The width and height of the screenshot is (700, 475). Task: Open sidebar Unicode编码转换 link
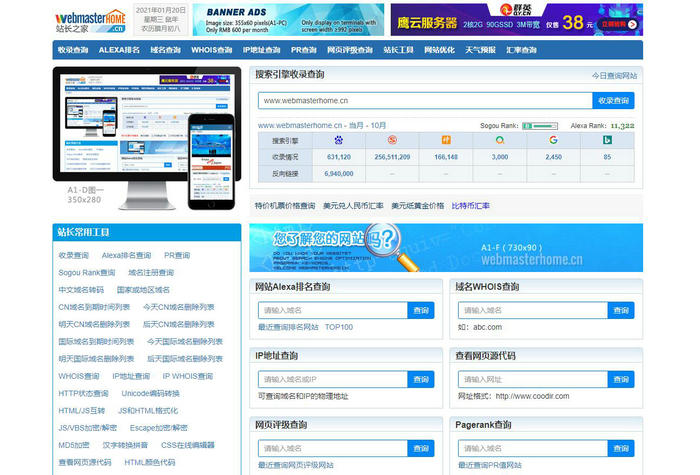(150, 393)
